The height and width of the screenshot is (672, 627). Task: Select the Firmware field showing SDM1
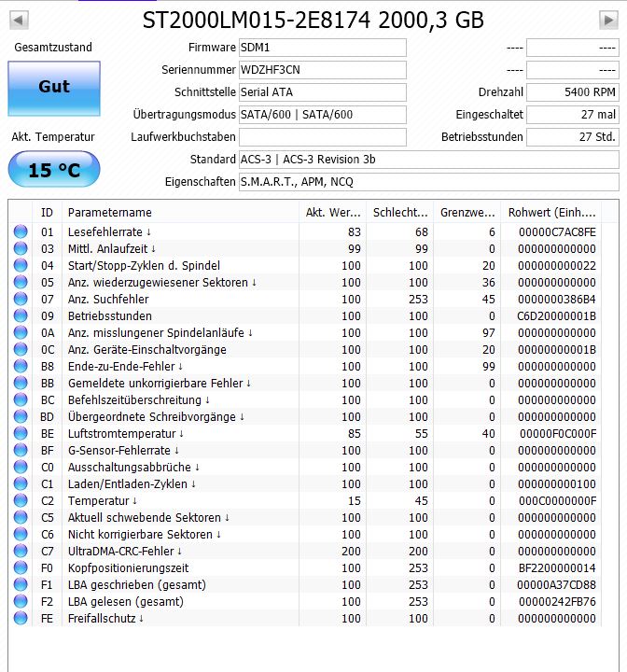click(322, 48)
